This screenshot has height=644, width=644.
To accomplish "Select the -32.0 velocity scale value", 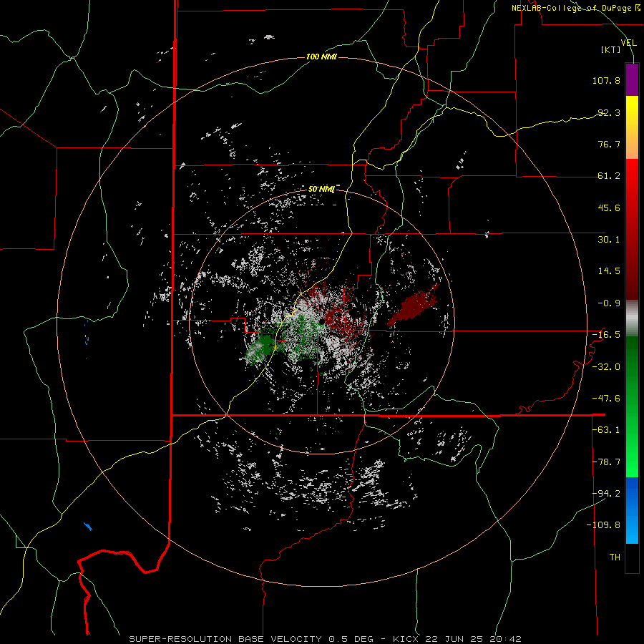I will click(606, 367).
